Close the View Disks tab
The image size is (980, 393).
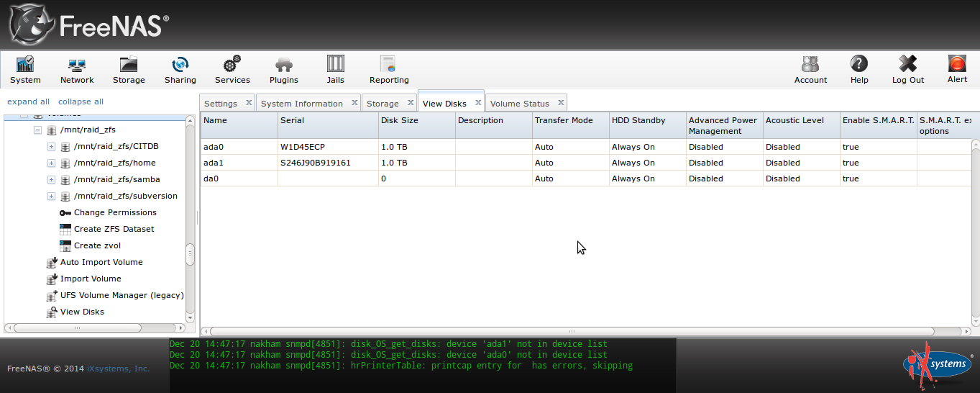[x=478, y=103]
